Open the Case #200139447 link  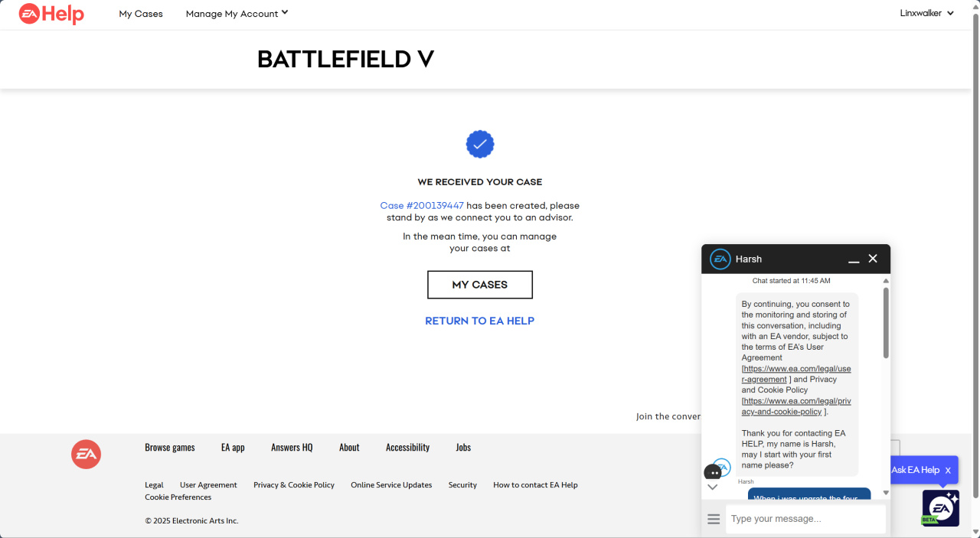click(x=422, y=206)
